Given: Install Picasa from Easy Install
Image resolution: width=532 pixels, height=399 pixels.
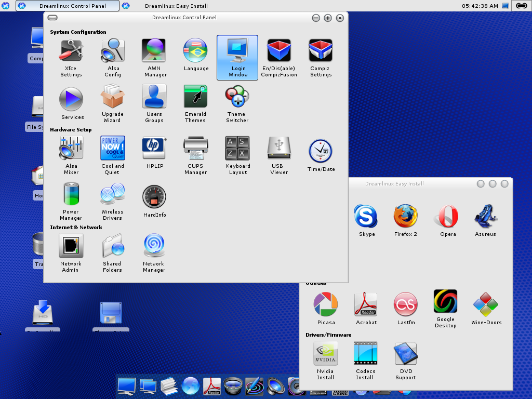Looking at the screenshot, I should coord(326,309).
